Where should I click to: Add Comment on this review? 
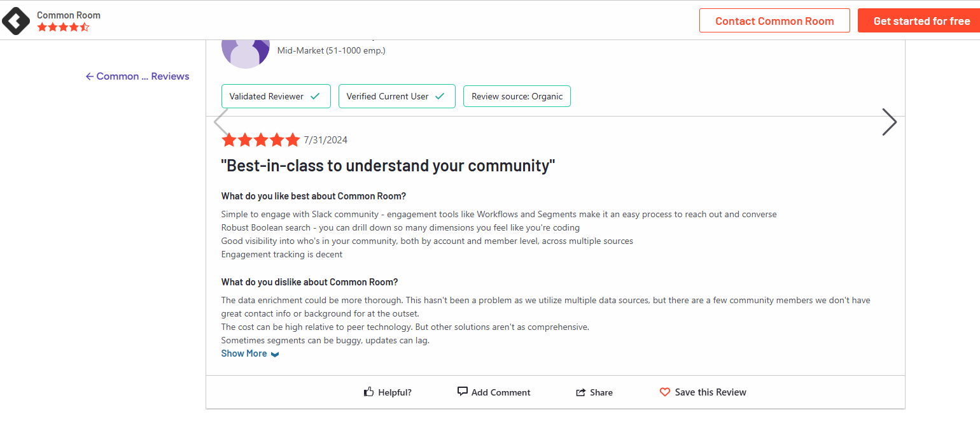(x=494, y=392)
